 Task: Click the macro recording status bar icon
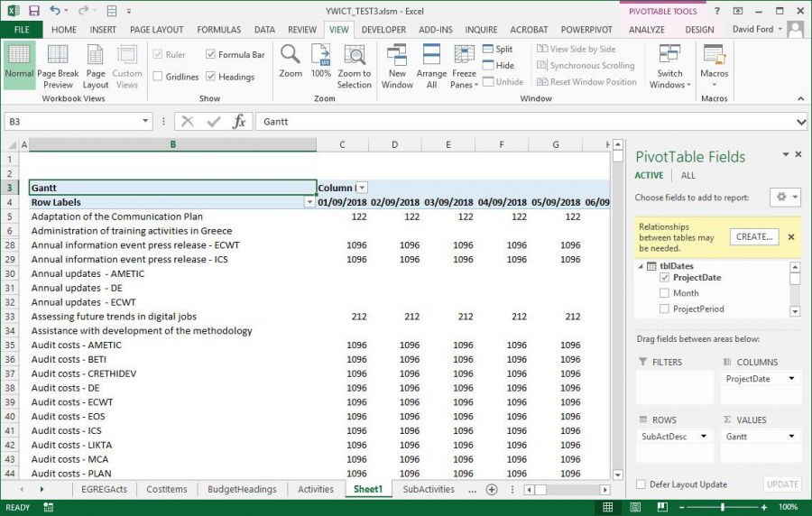48,507
